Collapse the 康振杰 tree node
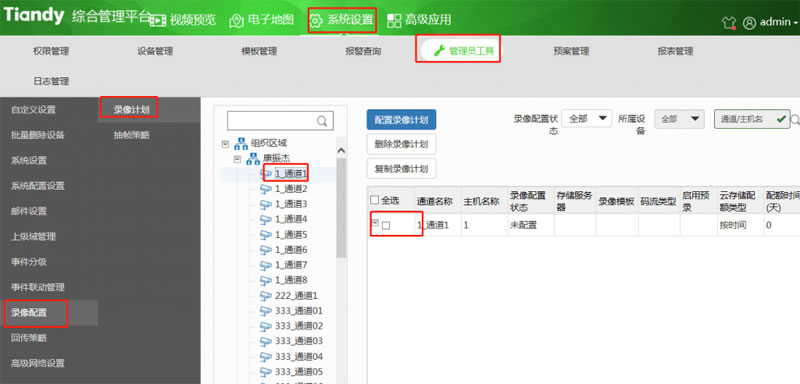The width and height of the screenshot is (800, 384). click(x=237, y=159)
